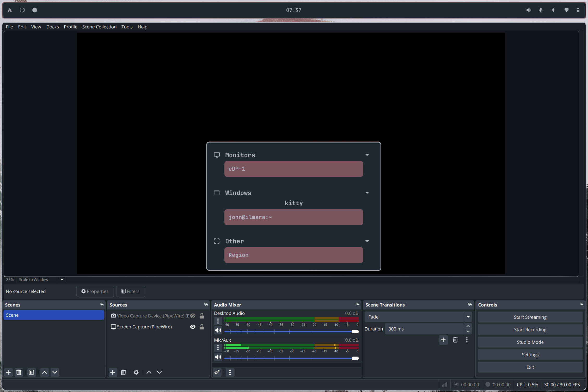Viewport: 588px width, 392px height.
Task: Remove selected scene with trash icon
Action: click(x=19, y=372)
